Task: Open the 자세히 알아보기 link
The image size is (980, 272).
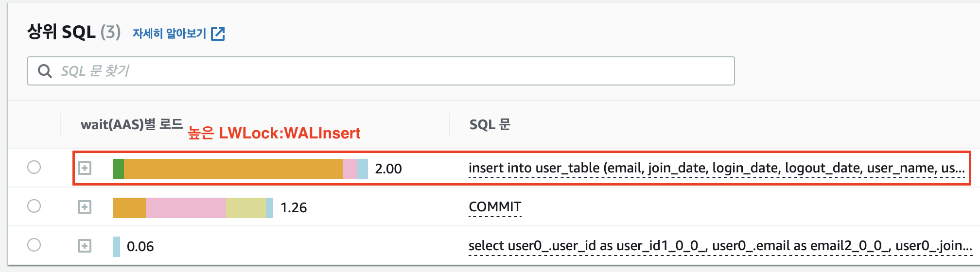Action: pos(170,34)
